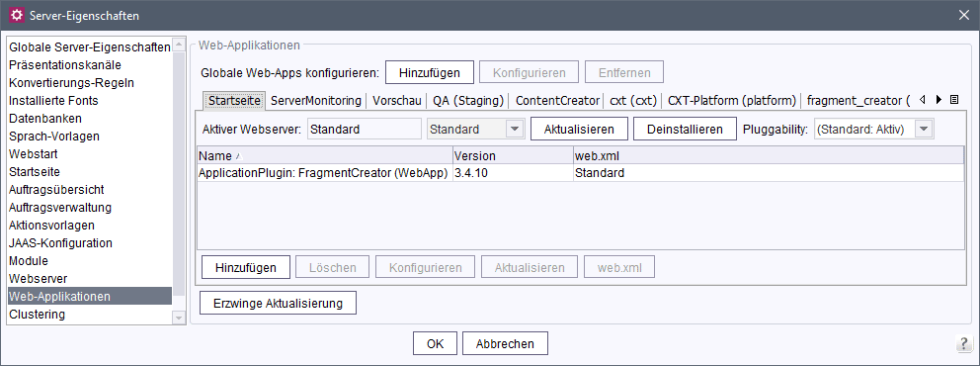The height and width of the screenshot is (366, 980).
Task: Click the top Hinzufügen button for global web apps
Action: coord(430,72)
